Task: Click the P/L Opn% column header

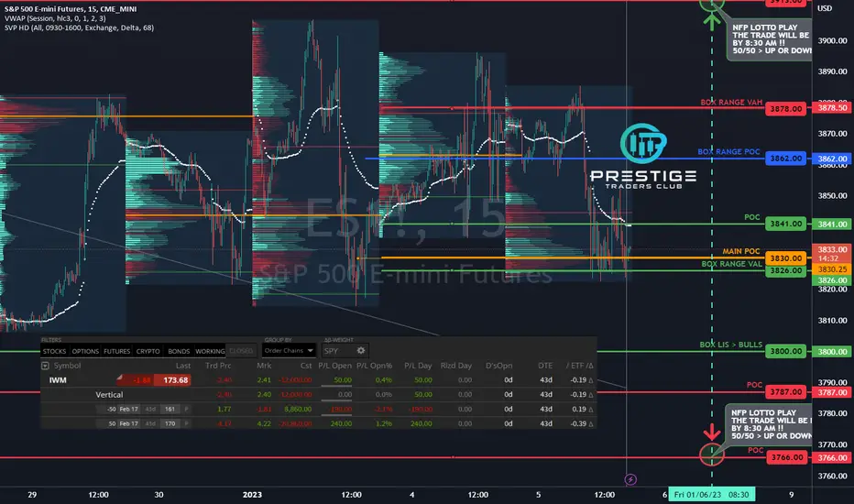Action: [x=374, y=366]
